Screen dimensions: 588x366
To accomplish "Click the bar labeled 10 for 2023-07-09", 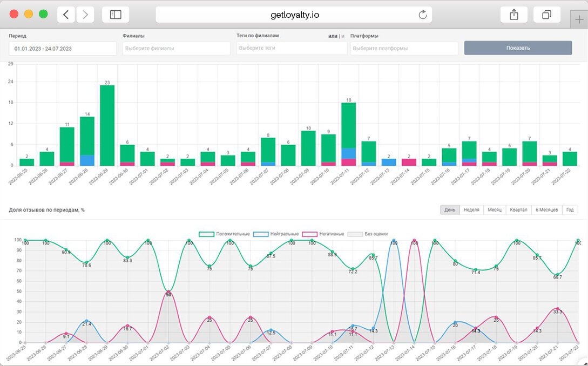I will click(x=308, y=148).
